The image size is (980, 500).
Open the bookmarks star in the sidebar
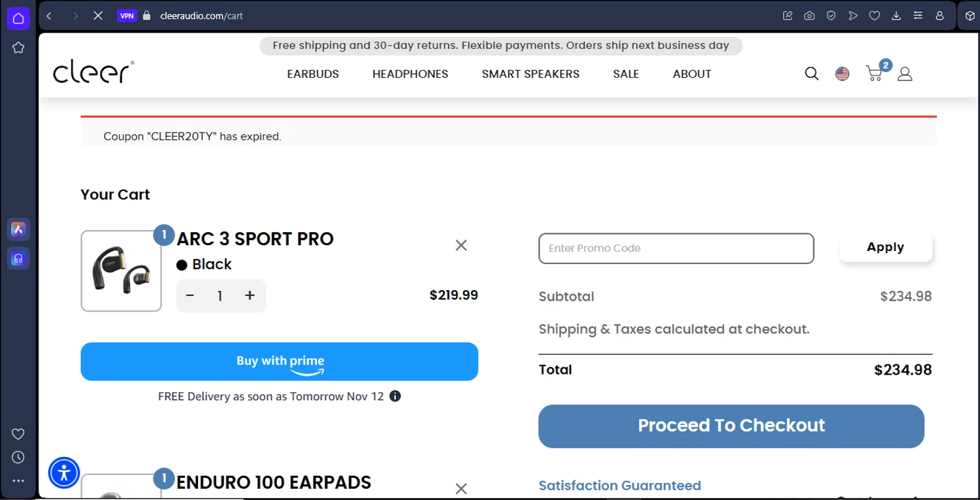click(x=18, y=47)
